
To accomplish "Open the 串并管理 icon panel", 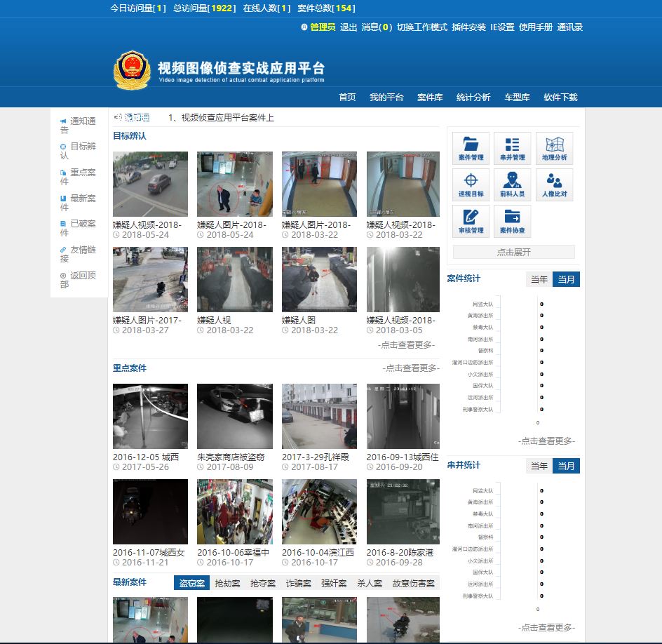I will point(512,147).
